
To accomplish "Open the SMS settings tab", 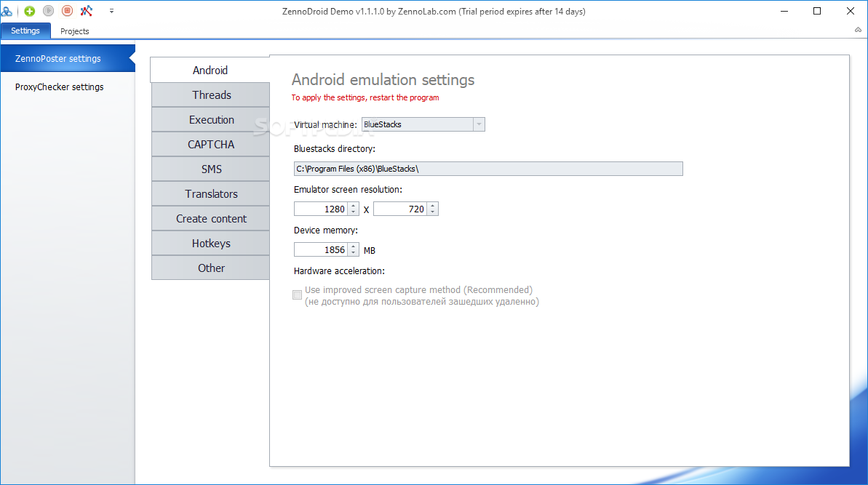I will coord(211,169).
